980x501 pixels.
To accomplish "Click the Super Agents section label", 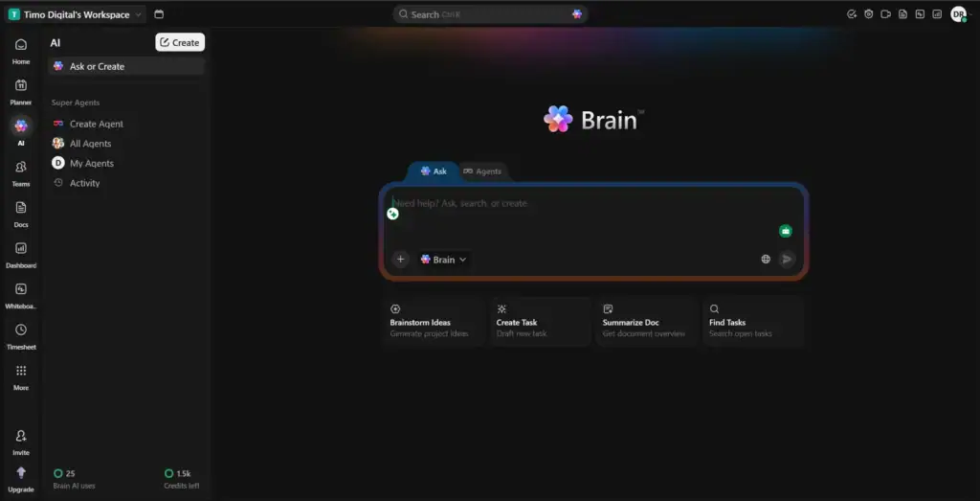I will point(76,102).
